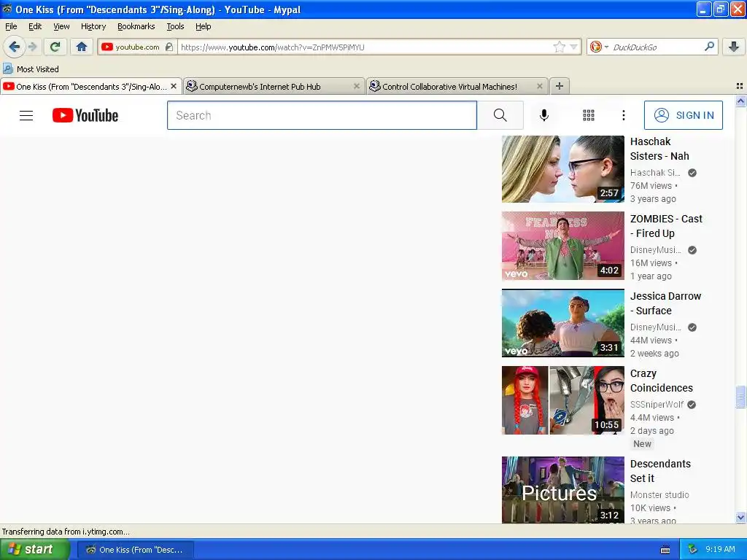The height and width of the screenshot is (560, 747).
Task: Click scrollbar up arrow
Action: click(740, 101)
